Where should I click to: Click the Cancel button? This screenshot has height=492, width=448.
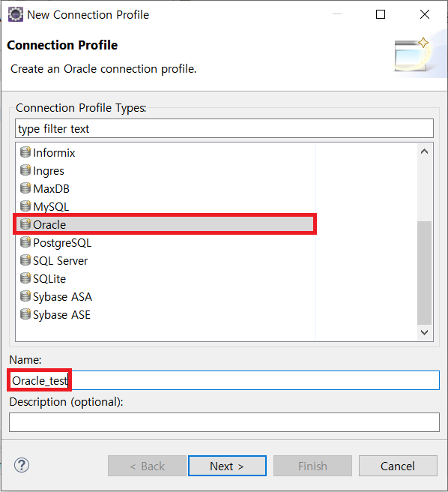point(398,466)
